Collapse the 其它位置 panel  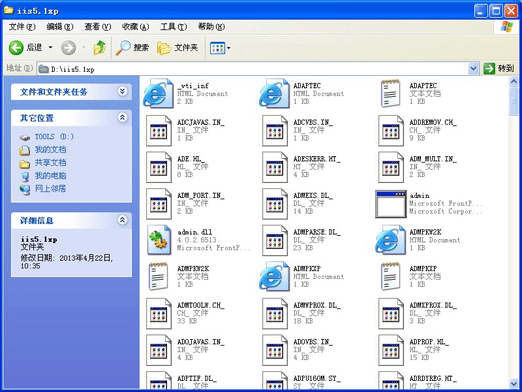click(122, 117)
